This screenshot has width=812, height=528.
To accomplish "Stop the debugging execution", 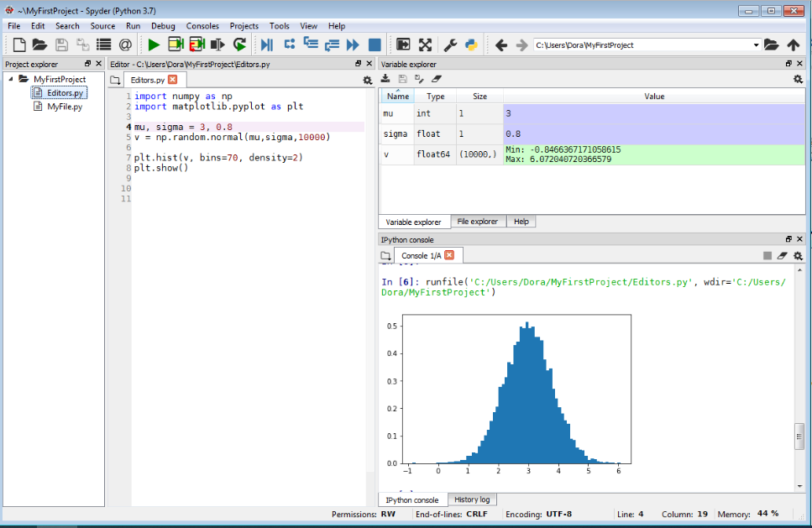I will point(375,44).
